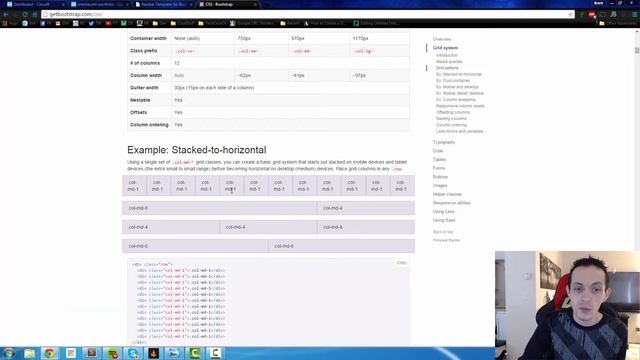Jump to Grid options sidebar link
This screenshot has height=360, width=640.
click(x=447, y=68)
